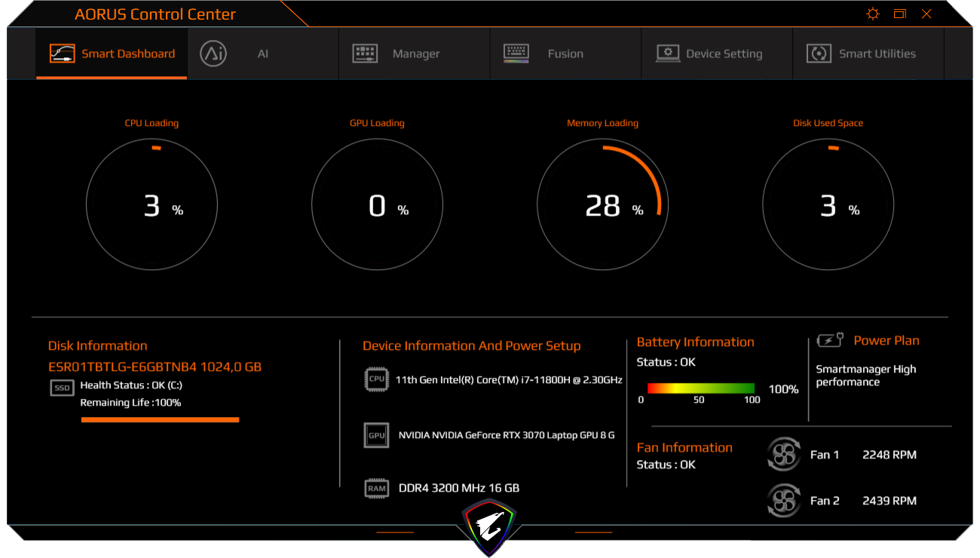Click the battery '100%' value
Image resolution: width=980 pixels, height=558 pixels.
783,389
